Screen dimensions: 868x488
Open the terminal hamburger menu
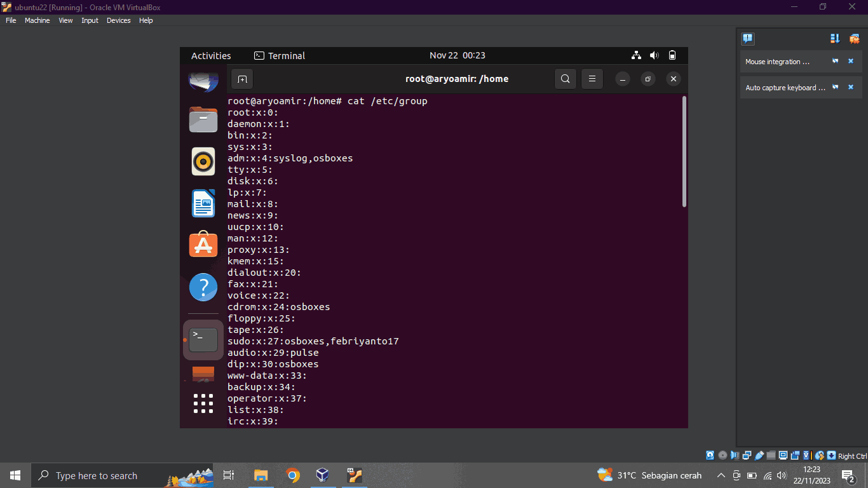(x=592, y=79)
